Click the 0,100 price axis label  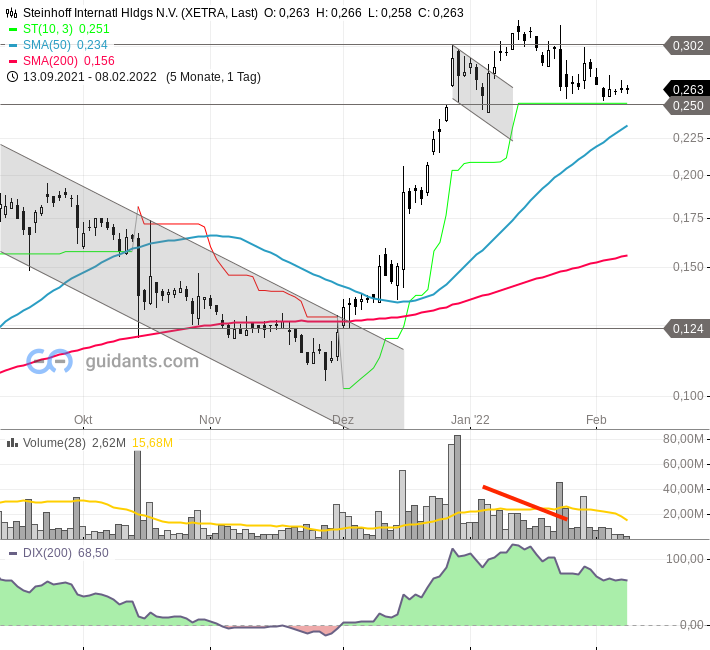[688, 396]
